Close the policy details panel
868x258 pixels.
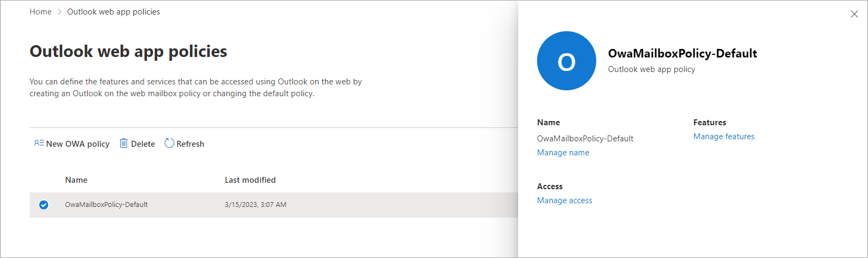click(854, 14)
